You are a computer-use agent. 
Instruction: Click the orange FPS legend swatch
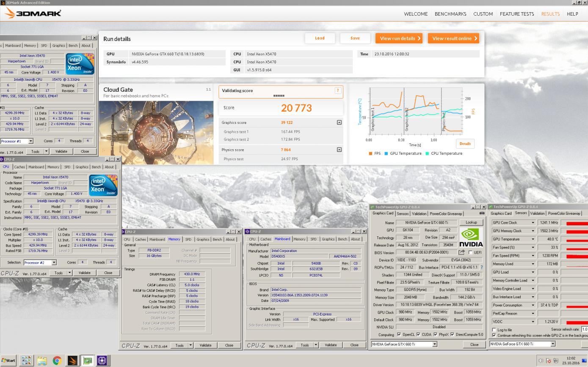pyautogui.click(x=370, y=153)
